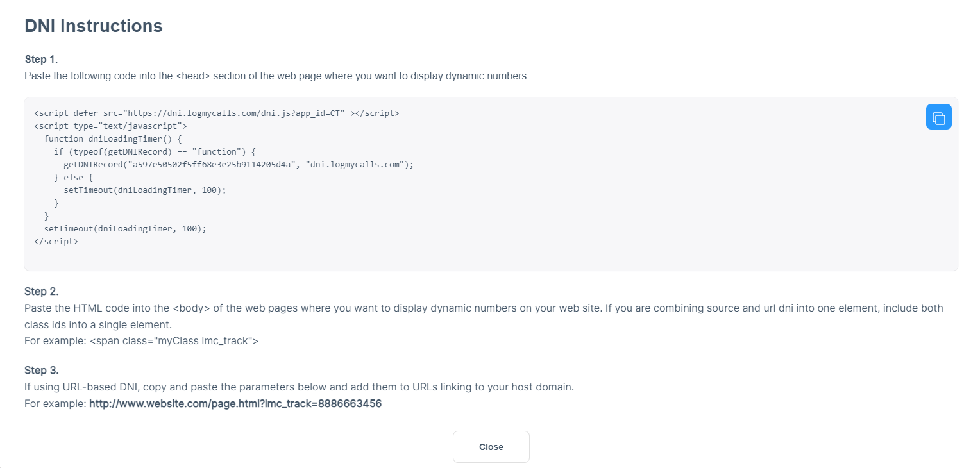This screenshot has height=468, width=980.
Task: Click the closing </script> tag line
Action: pos(56,242)
